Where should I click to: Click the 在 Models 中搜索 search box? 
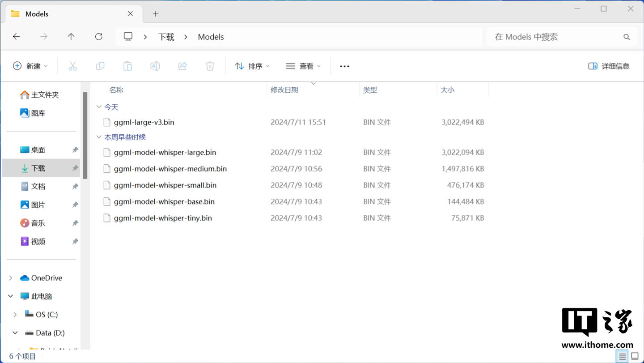(x=555, y=37)
